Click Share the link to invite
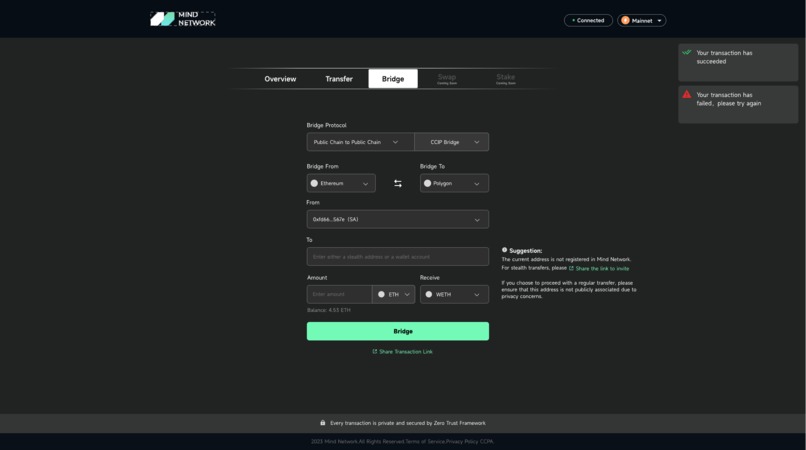Image resolution: width=806 pixels, height=450 pixels. coord(602,268)
